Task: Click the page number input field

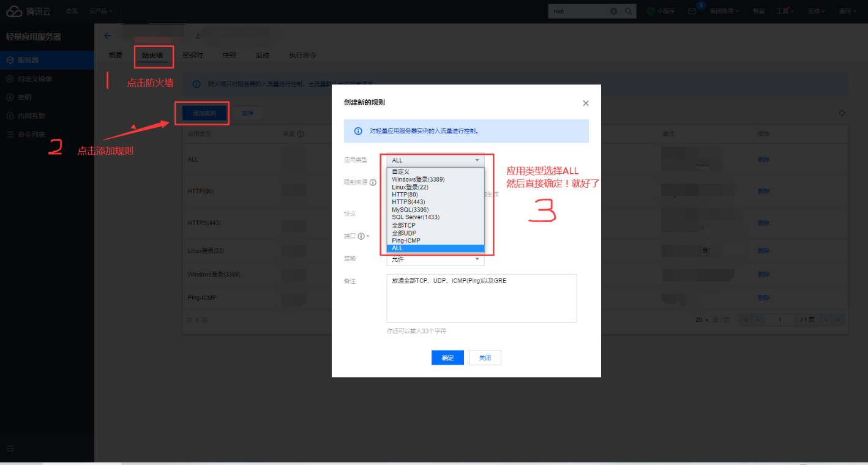Action: tap(780, 320)
